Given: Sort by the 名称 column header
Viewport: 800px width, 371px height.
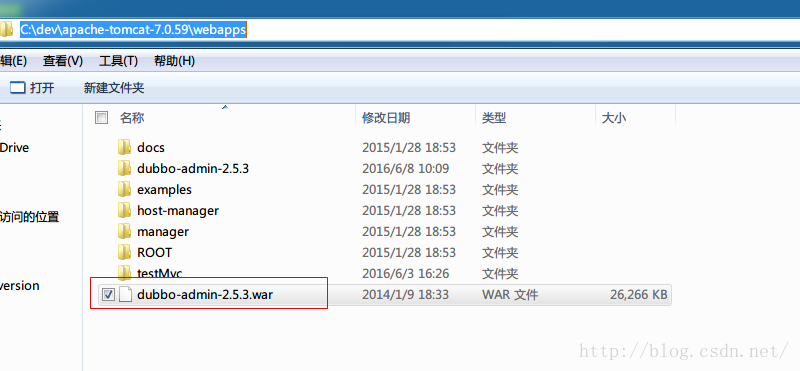Looking at the screenshot, I should point(132,118).
